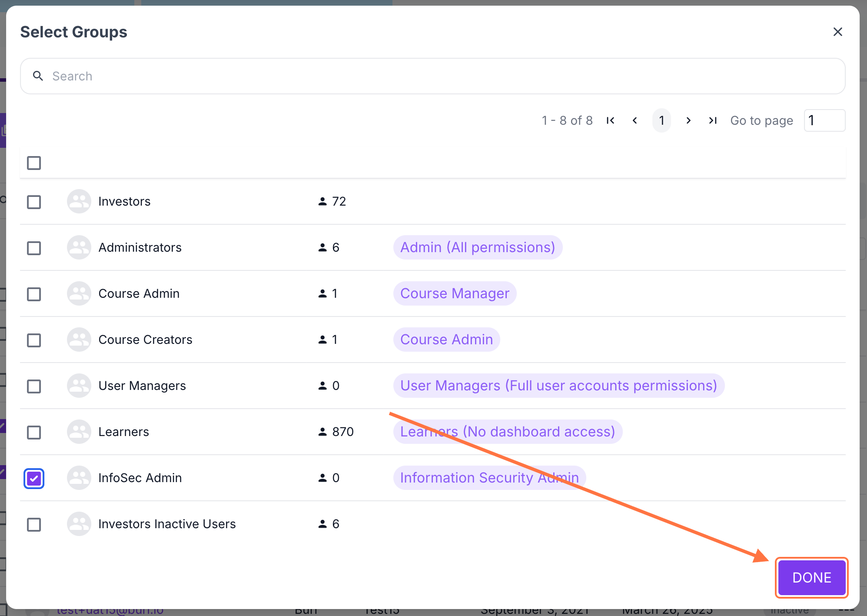Close the Select Groups dialog
Screen dimensions: 867x616
(x=837, y=32)
